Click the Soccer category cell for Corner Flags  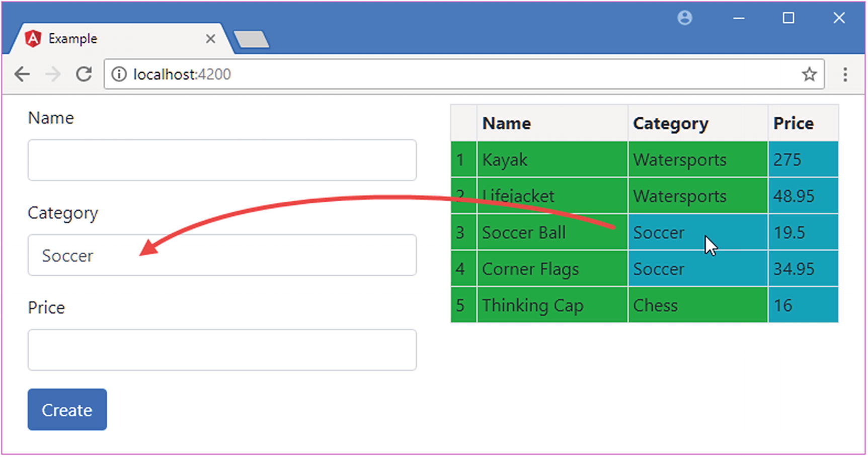click(x=698, y=269)
